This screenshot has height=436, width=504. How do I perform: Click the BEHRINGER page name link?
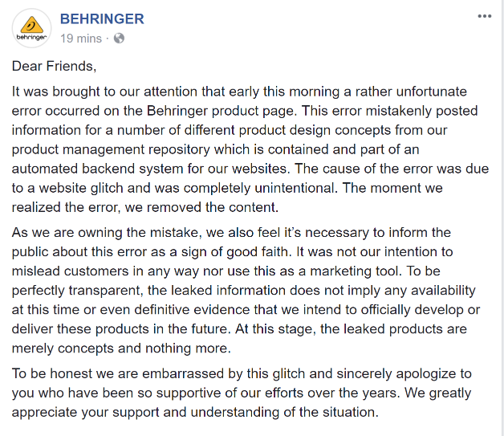coord(102,19)
